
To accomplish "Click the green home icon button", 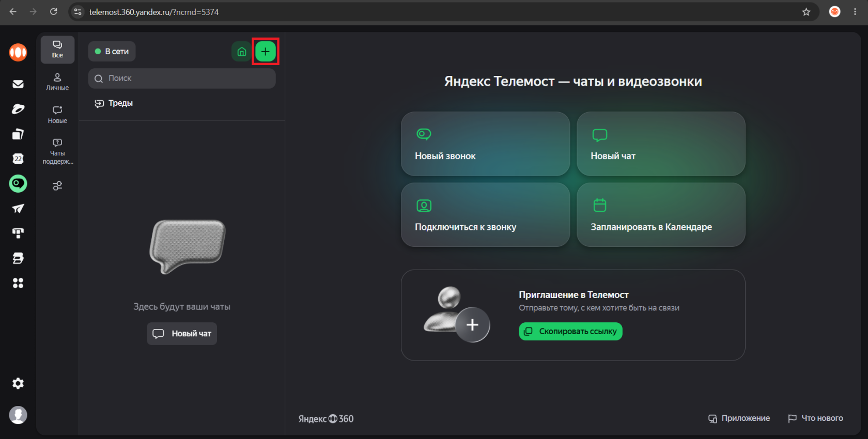I will pyautogui.click(x=241, y=52).
